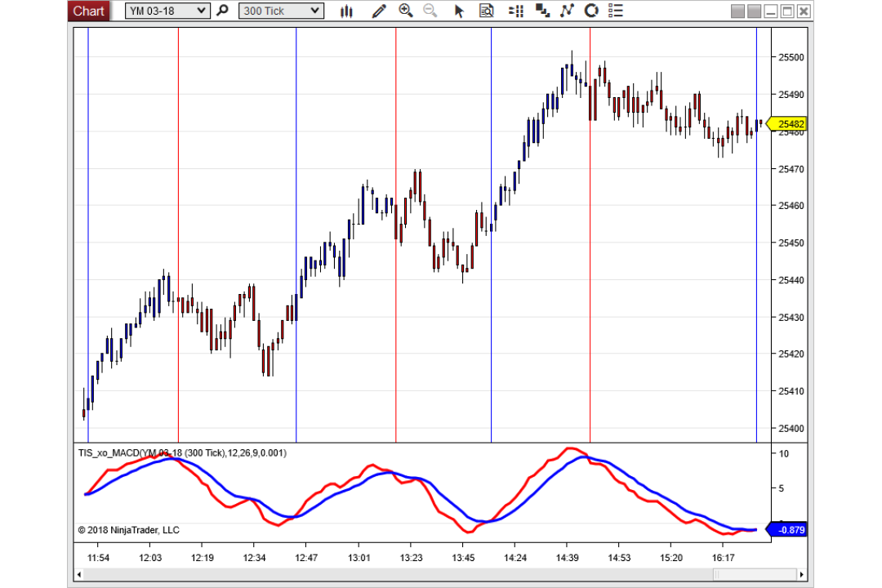Viewport: 882px width, 588px height.
Task: Click the 25400 price axis label
Action: pos(791,428)
